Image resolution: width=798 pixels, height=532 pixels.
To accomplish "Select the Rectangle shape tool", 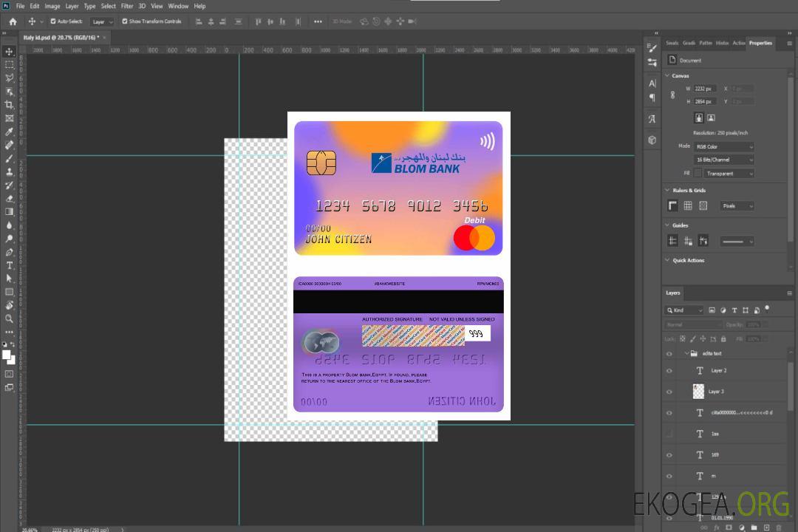I will pyautogui.click(x=9, y=292).
